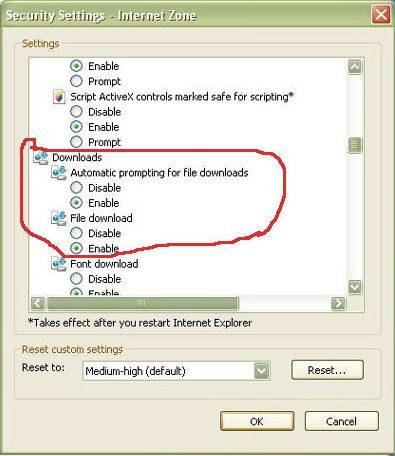Click the horizontal scroll right arrow
Image resolution: width=395 pixels, height=456 pixels.
pyautogui.click(x=339, y=303)
